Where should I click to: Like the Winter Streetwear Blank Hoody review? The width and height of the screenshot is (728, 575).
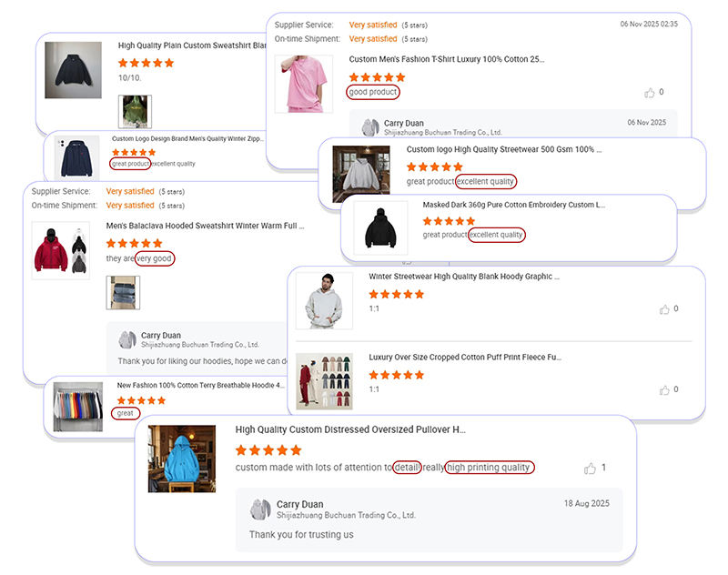coord(664,309)
